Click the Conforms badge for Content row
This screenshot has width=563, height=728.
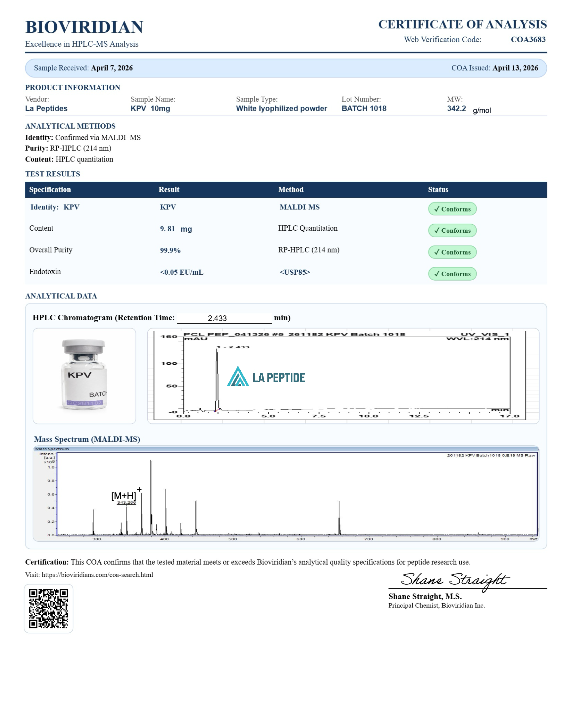(452, 230)
